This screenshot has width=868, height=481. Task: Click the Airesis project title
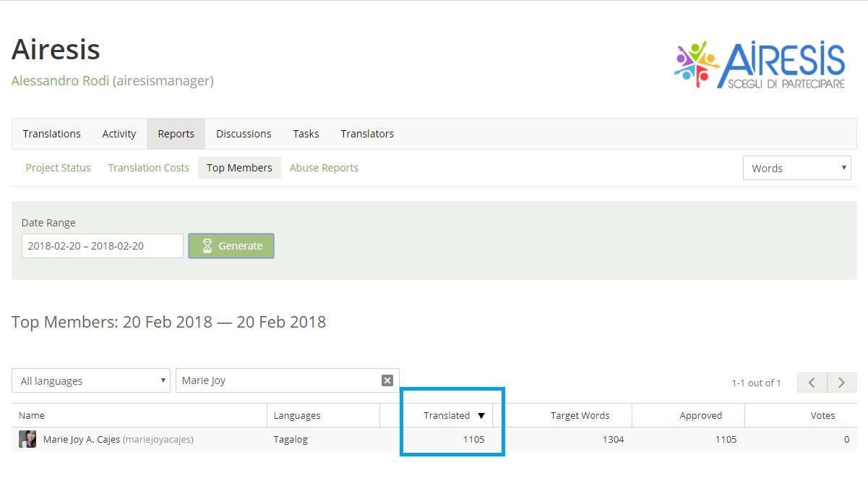pos(56,49)
